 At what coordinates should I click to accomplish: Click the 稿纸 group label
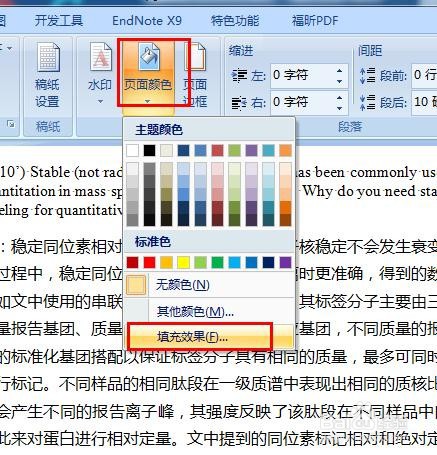(48, 126)
